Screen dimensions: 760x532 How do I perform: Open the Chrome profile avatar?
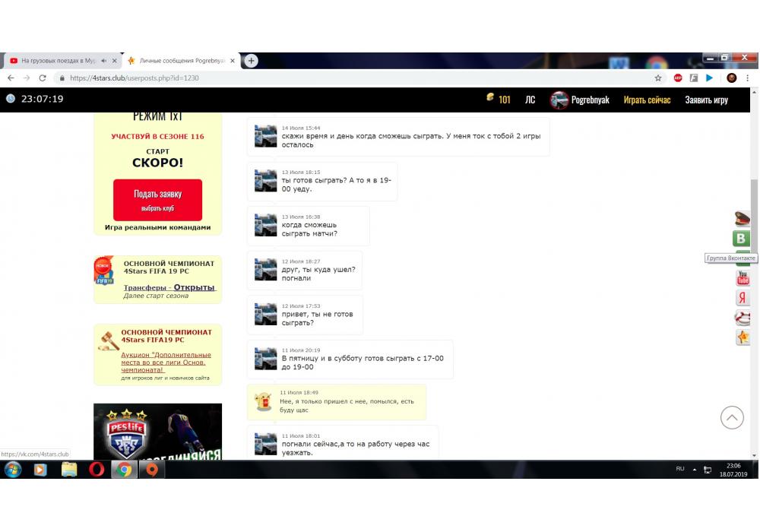pyautogui.click(x=731, y=78)
